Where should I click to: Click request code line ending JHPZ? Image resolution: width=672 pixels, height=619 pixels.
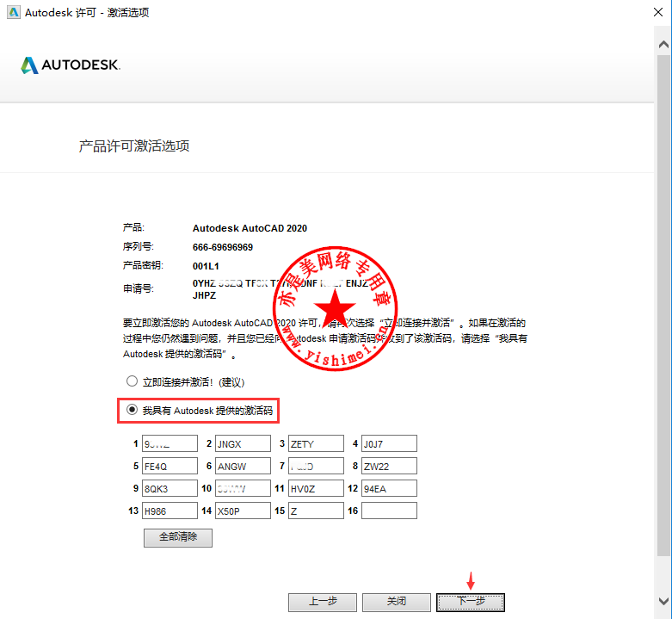click(205, 295)
